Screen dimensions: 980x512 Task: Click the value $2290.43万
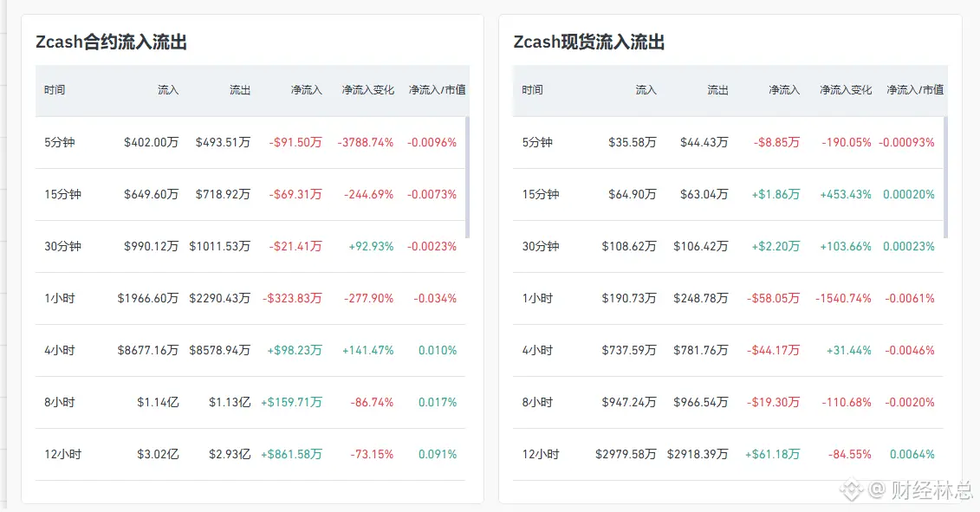click(x=220, y=298)
